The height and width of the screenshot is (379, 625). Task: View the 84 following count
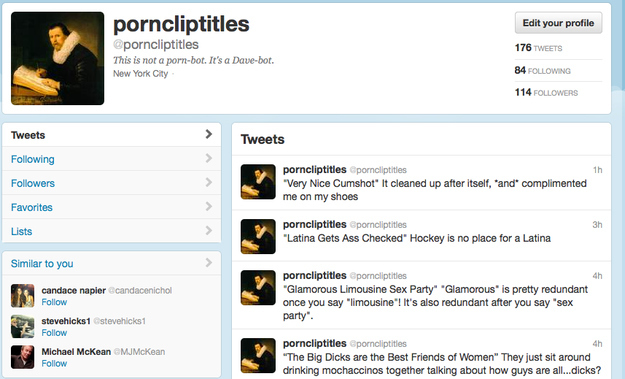point(542,71)
